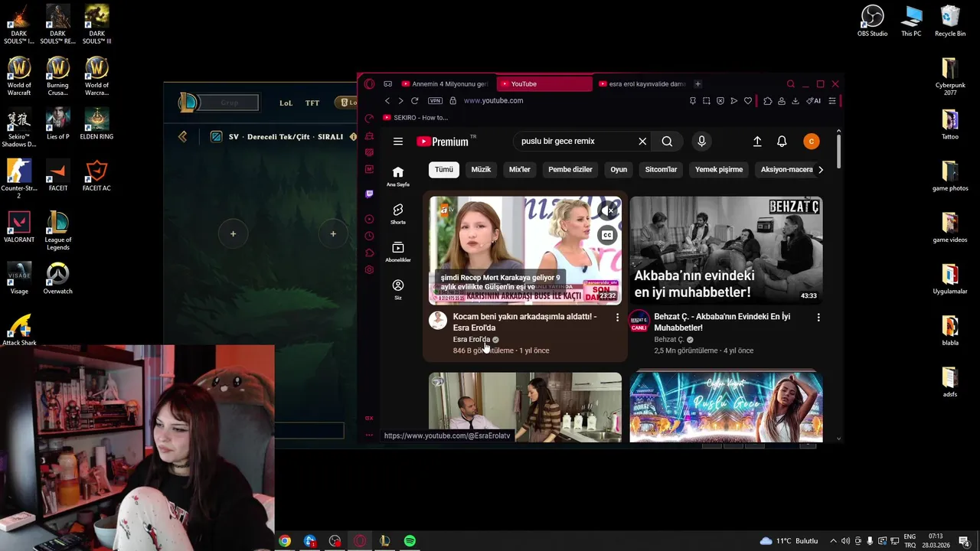The height and width of the screenshot is (551, 980).
Task: Show more filter chips with right chevron
Action: (821, 170)
